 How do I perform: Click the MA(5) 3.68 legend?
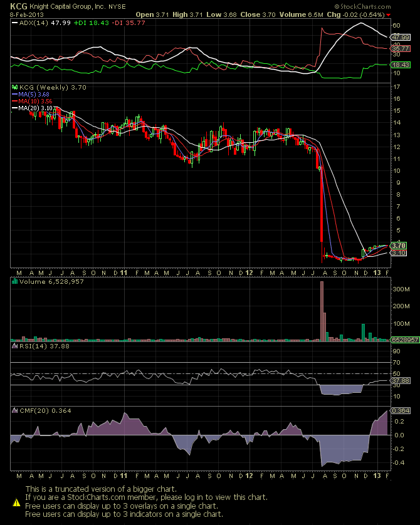[x=34, y=95]
